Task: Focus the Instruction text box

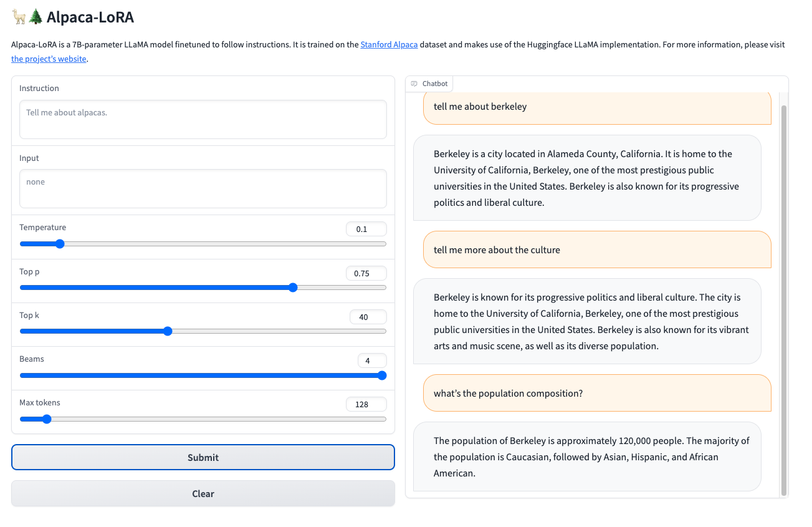Action: tap(203, 119)
